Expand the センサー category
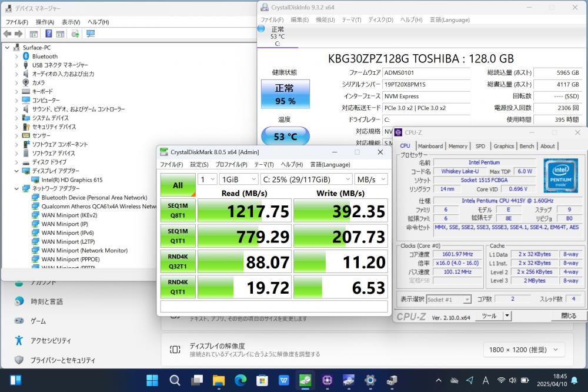 (16, 135)
